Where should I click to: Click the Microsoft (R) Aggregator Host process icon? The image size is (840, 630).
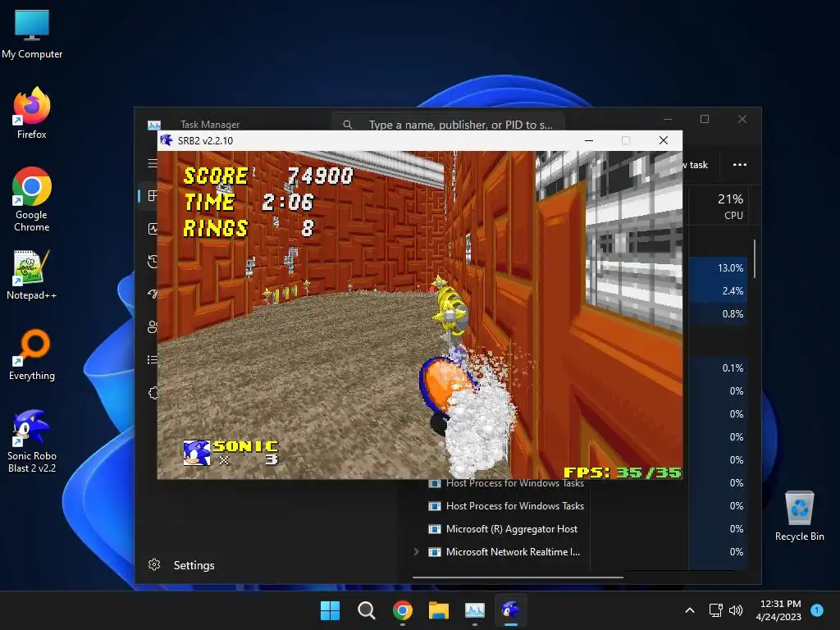tap(435, 529)
